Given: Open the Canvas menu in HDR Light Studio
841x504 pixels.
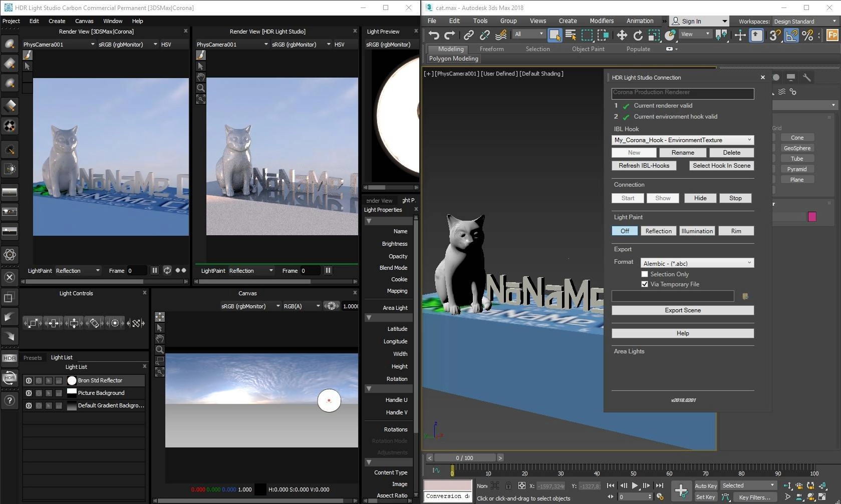Looking at the screenshot, I should point(84,21).
